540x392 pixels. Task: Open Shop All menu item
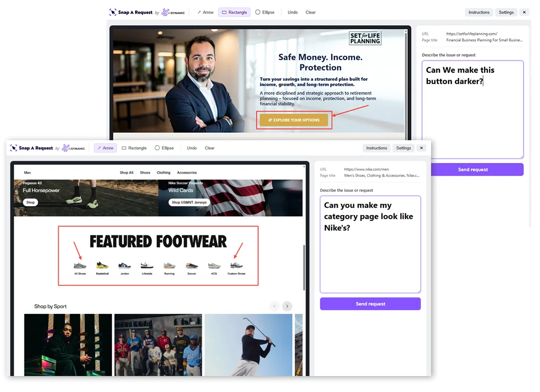pos(126,173)
